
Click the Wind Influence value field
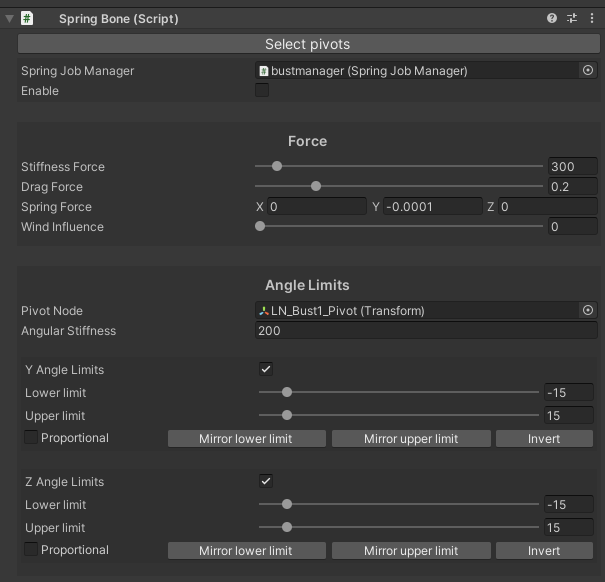573,227
